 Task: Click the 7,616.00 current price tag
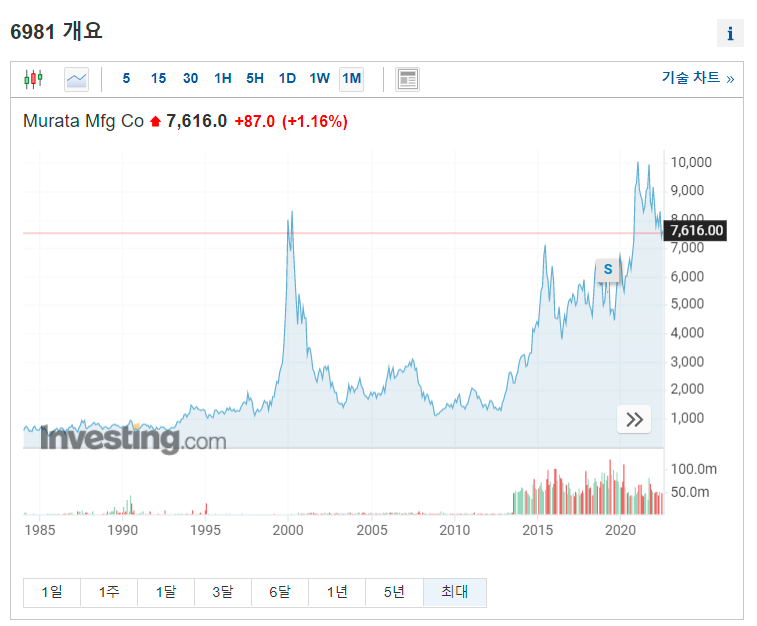pyautogui.click(x=696, y=231)
